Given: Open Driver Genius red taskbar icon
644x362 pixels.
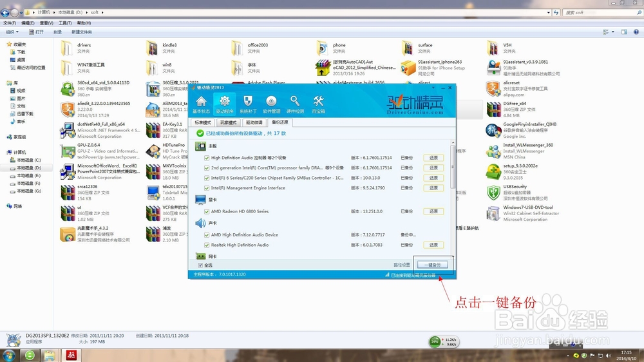Looking at the screenshot, I should 71,356.
